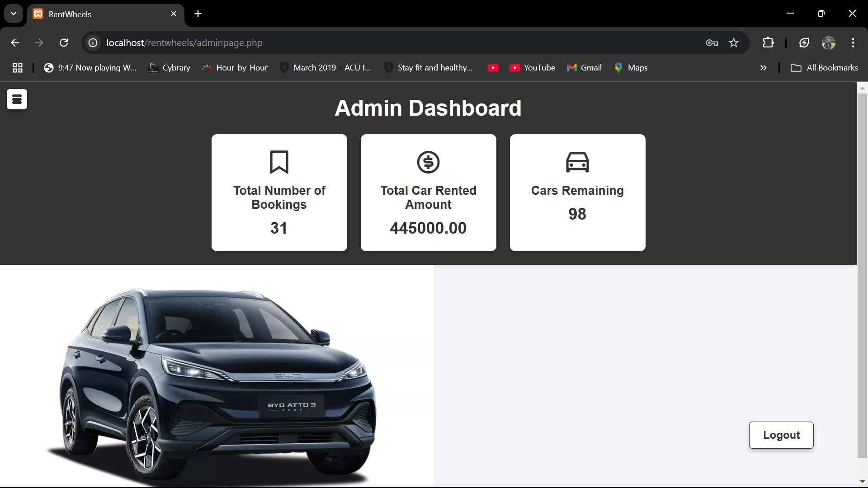
Task: Click the 'Total Number of Bookings' label
Action: pyautogui.click(x=279, y=197)
